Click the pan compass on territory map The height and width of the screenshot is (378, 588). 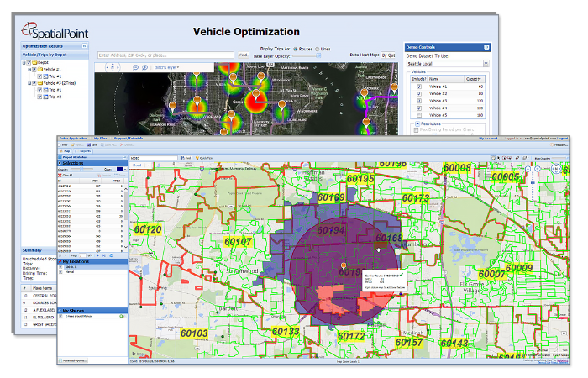pos(556,169)
